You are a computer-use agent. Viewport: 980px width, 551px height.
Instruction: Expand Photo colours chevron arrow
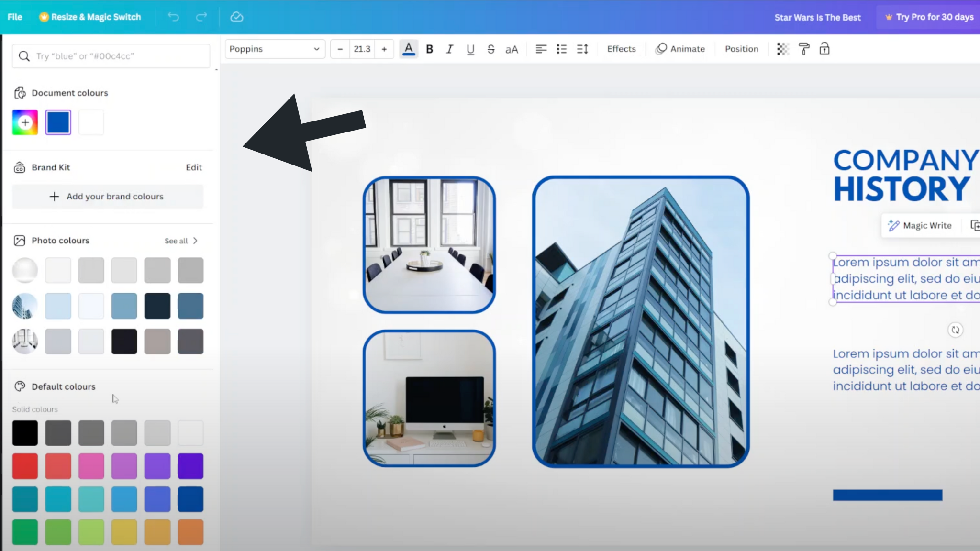point(195,241)
